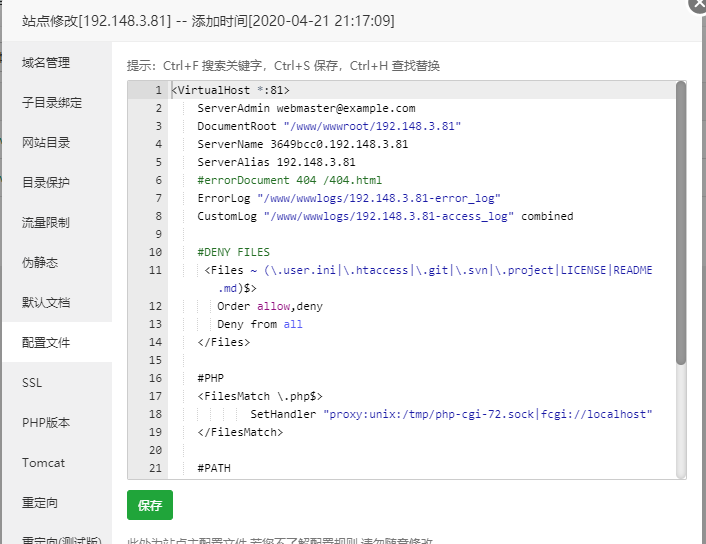Viewport: 706px width, 544px height.
Task: Click the SetHandler proxy line
Action: pos(450,414)
